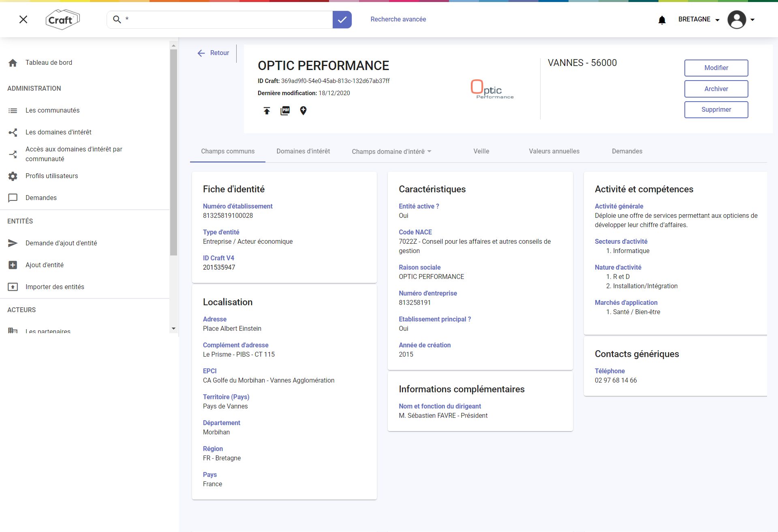Image resolution: width=778 pixels, height=532 pixels.
Task: Click the Tableau de bord home icon
Action: click(13, 63)
